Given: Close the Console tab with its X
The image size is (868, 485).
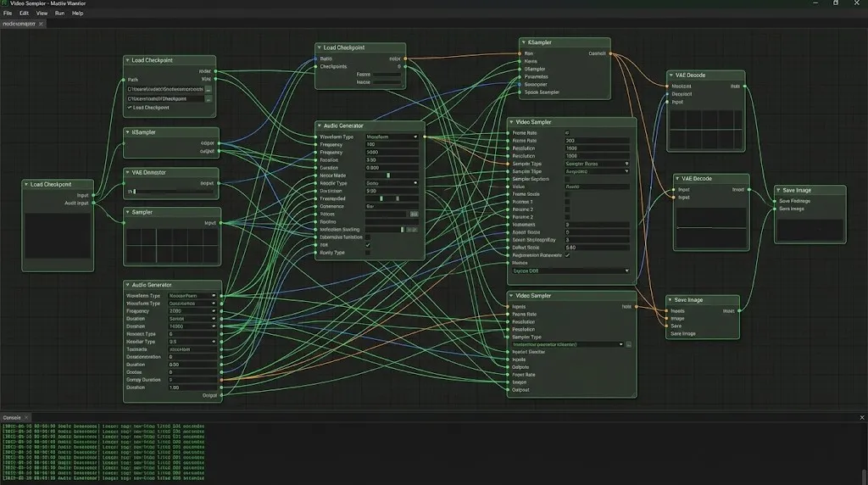Looking at the screenshot, I should pyautogui.click(x=26, y=417).
